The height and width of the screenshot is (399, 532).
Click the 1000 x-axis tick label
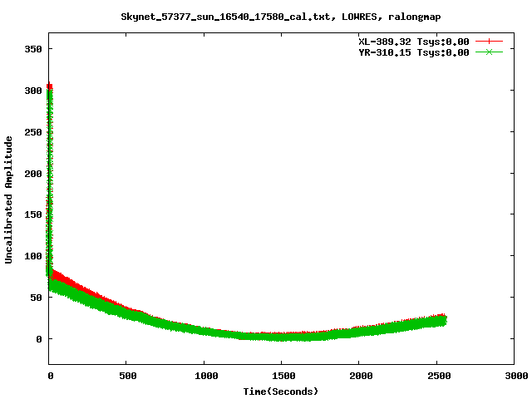pos(206,376)
